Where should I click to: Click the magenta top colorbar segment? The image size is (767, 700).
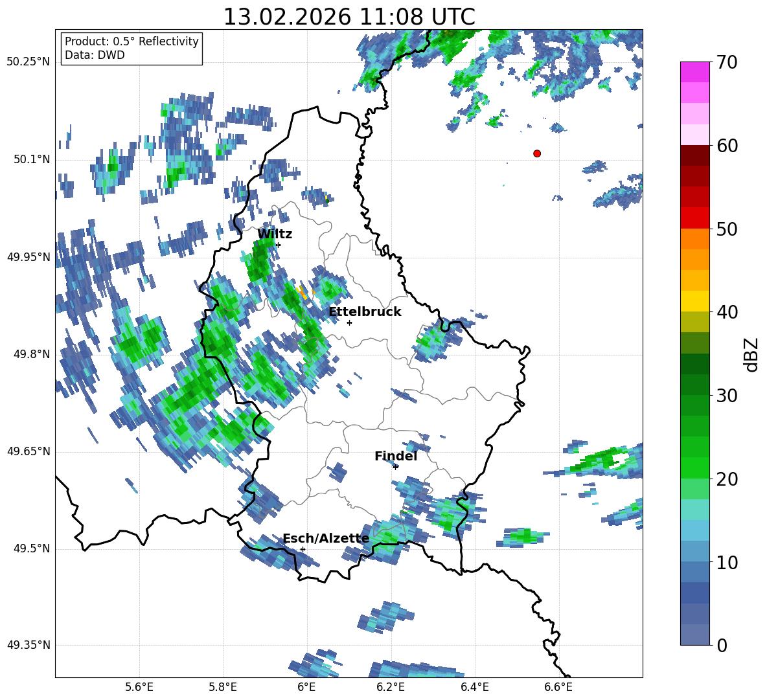tap(694, 73)
